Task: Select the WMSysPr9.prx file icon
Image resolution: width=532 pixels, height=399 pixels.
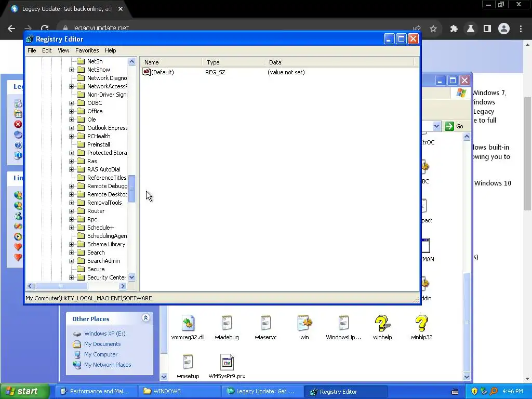Action: [227, 362]
